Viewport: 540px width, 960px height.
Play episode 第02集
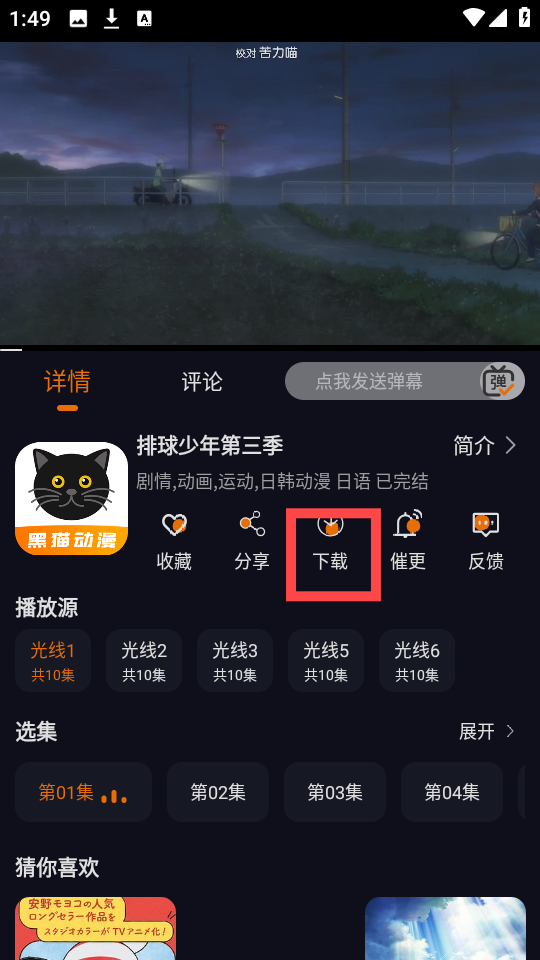218,792
